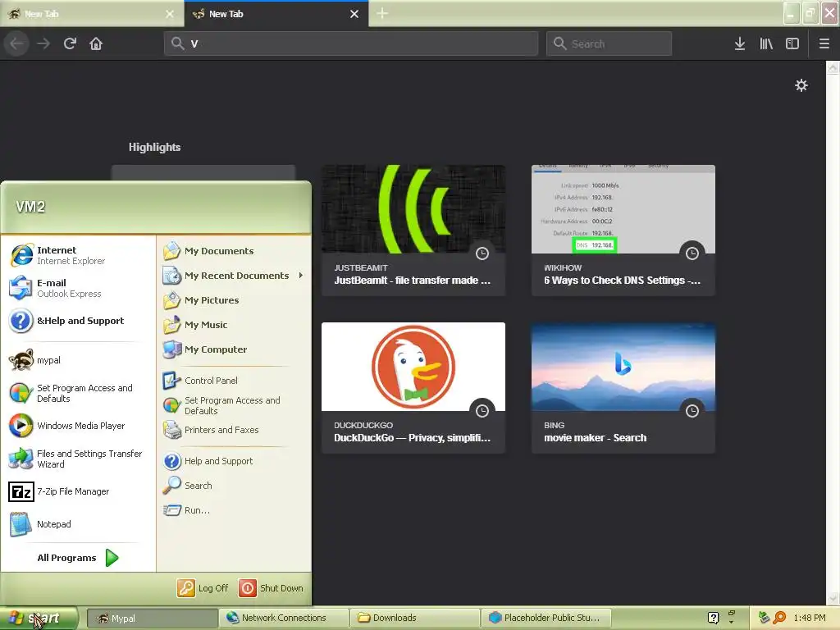The height and width of the screenshot is (630, 840).
Task: Launch 7-Zip File Manager
Action: pyautogui.click(x=78, y=491)
